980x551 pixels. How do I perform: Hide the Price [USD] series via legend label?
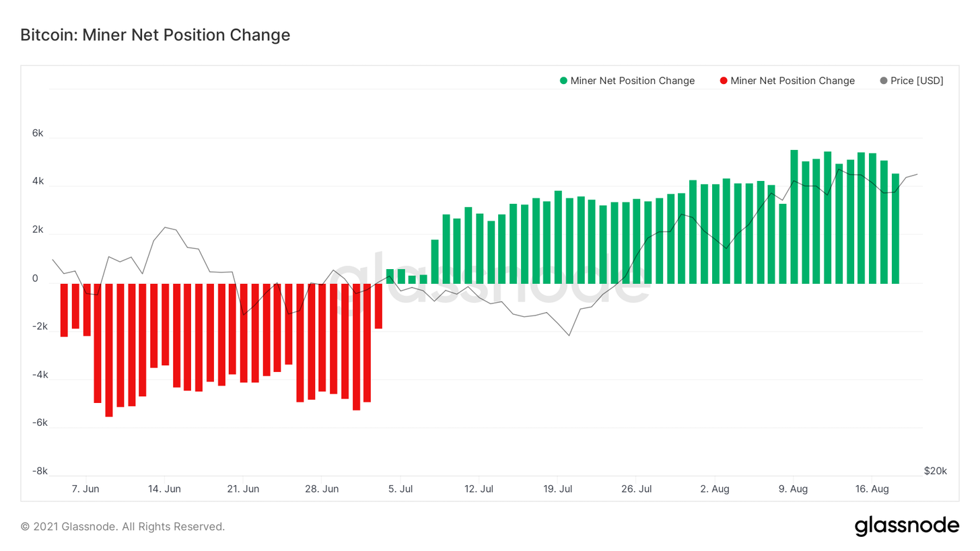tap(917, 81)
